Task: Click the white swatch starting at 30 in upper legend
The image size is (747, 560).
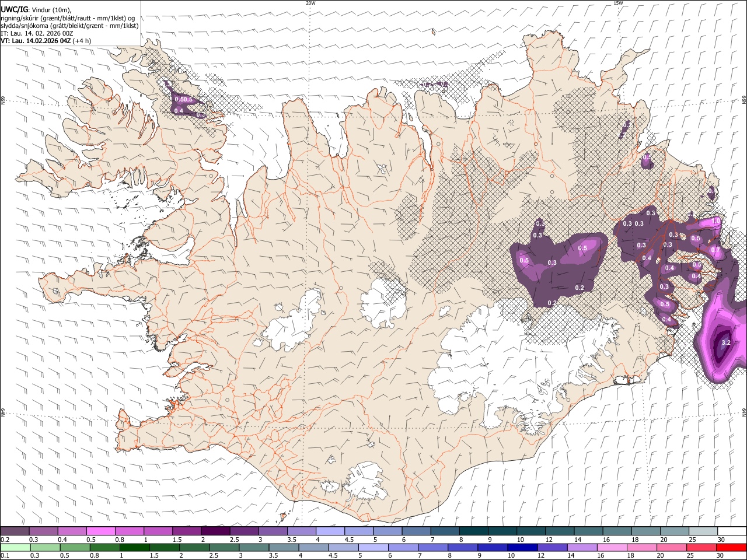Action: point(731,531)
